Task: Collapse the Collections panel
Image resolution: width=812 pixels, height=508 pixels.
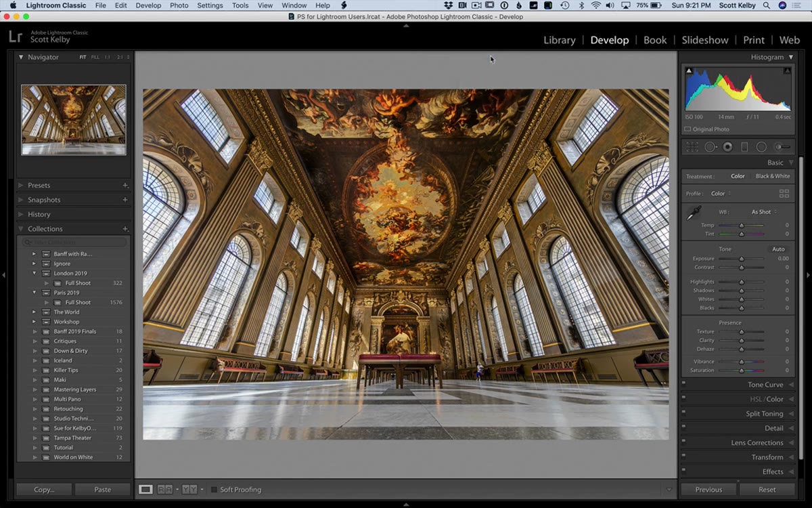Action: (x=21, y=229)
